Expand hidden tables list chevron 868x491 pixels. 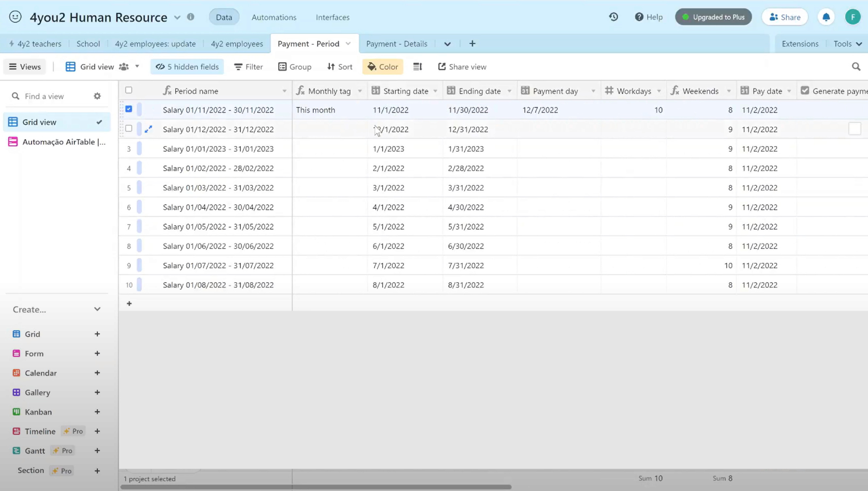[x=447, y=44]
